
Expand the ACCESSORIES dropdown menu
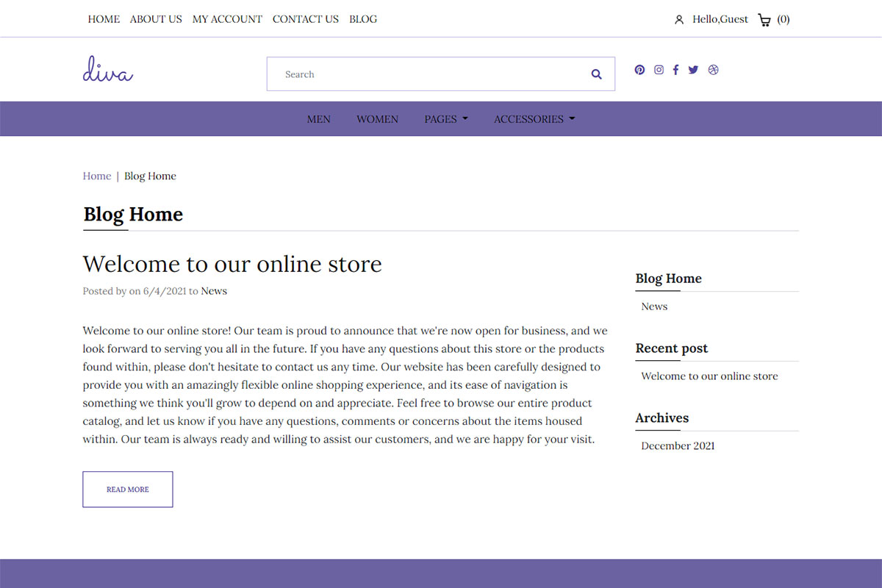534,119
